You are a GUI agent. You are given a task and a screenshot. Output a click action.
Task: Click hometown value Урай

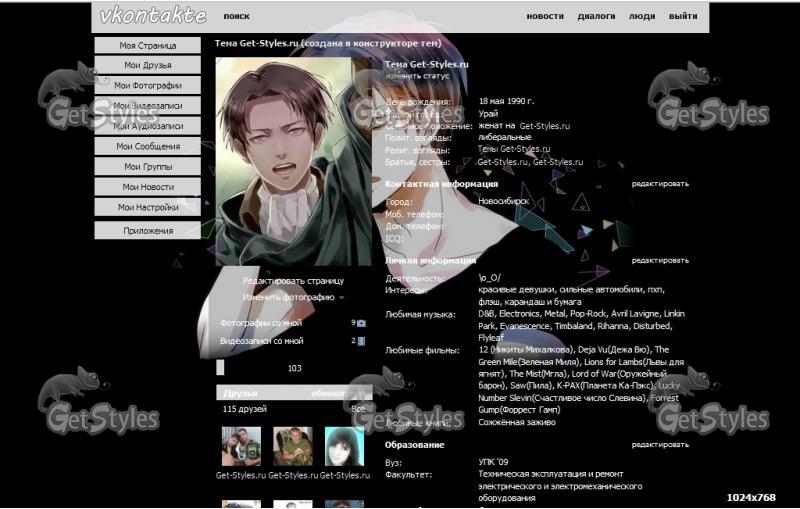pos(488,113)
